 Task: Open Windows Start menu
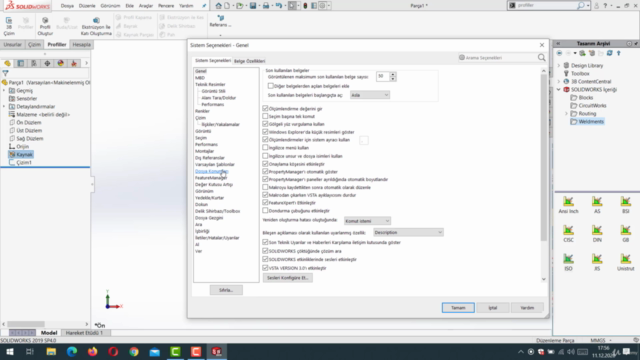[9, 351]
